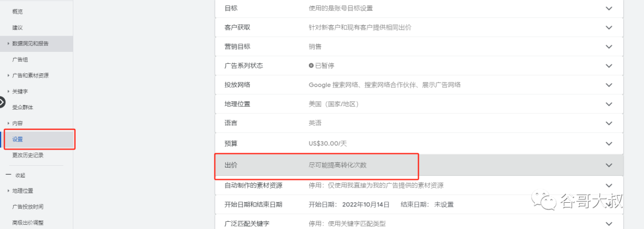Click the 广告系列状态 row label
644x229 pixels.
(x=244, y=66)
